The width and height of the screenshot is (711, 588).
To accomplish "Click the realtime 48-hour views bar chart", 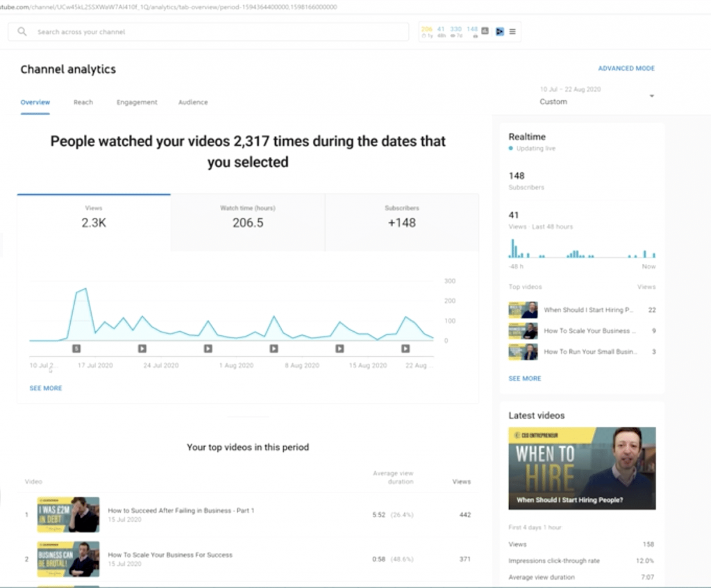I will (582, 248).
